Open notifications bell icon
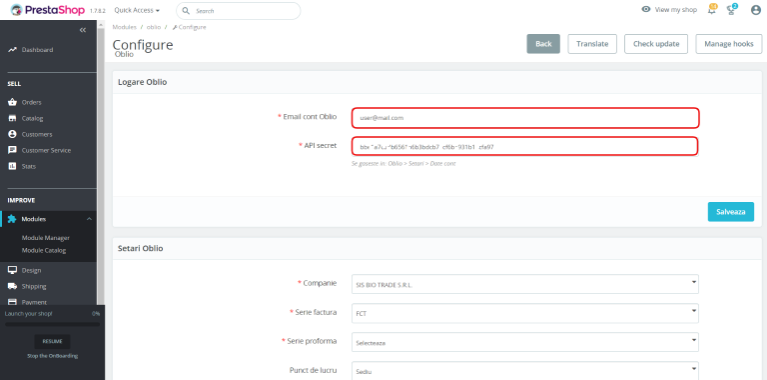The width and height of the screenshot is (767, 380). coord(712,9)
